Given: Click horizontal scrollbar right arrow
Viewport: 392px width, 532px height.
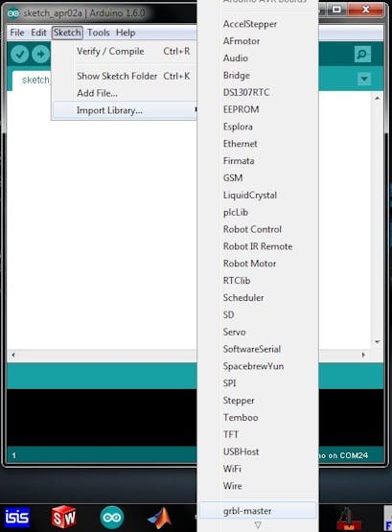Looking at the screenshot, I should [364, 355].
